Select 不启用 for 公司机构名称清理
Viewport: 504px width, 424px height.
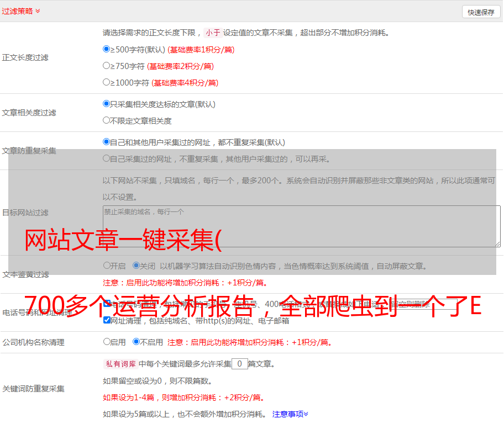point(136,341)
